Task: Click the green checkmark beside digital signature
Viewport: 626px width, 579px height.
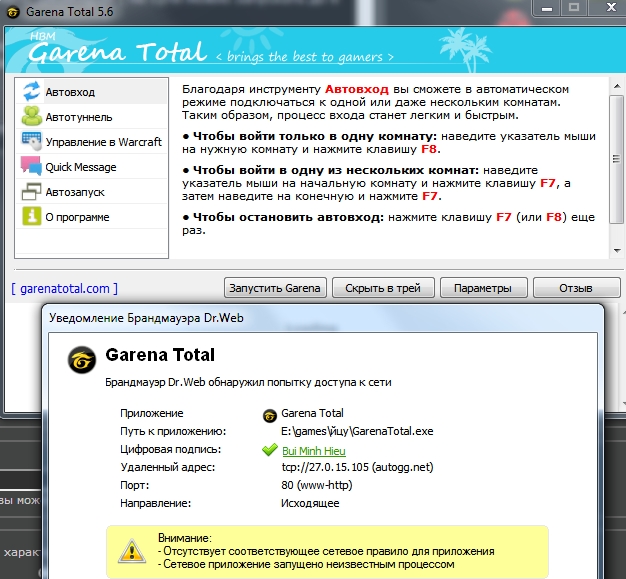Action: tap(269, 450)
